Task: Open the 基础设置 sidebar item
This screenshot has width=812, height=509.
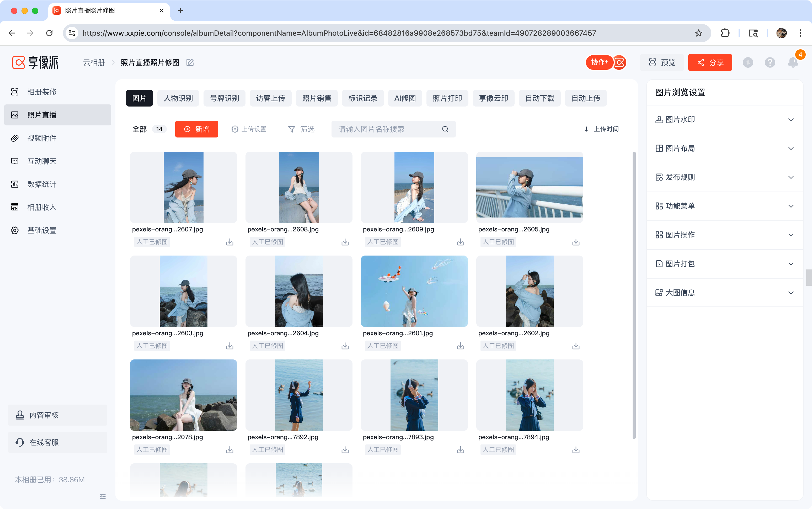Action: click(57, 231)
